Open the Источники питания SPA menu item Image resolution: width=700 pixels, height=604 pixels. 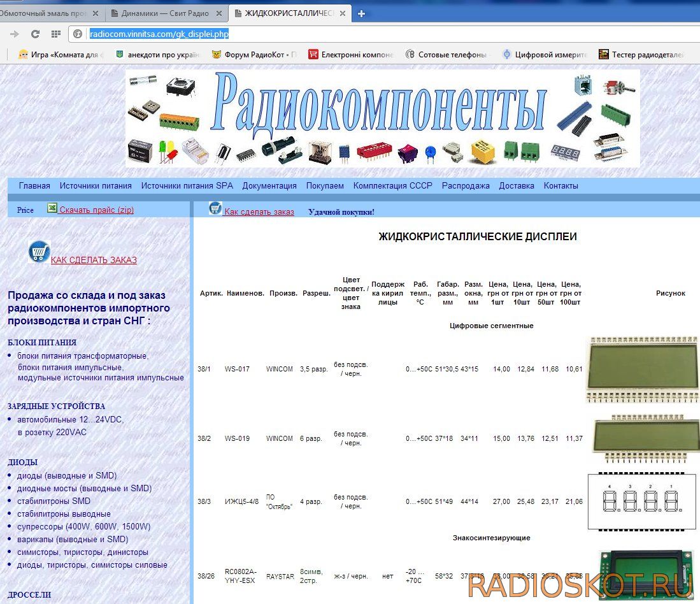pyautogui.click(x=187, y=185)
